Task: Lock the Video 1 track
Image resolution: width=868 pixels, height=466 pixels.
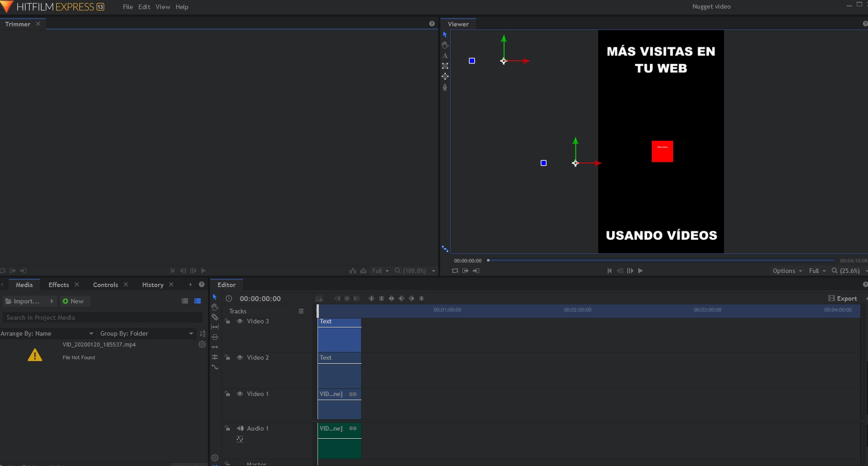Action: click(x=228, y=394)
